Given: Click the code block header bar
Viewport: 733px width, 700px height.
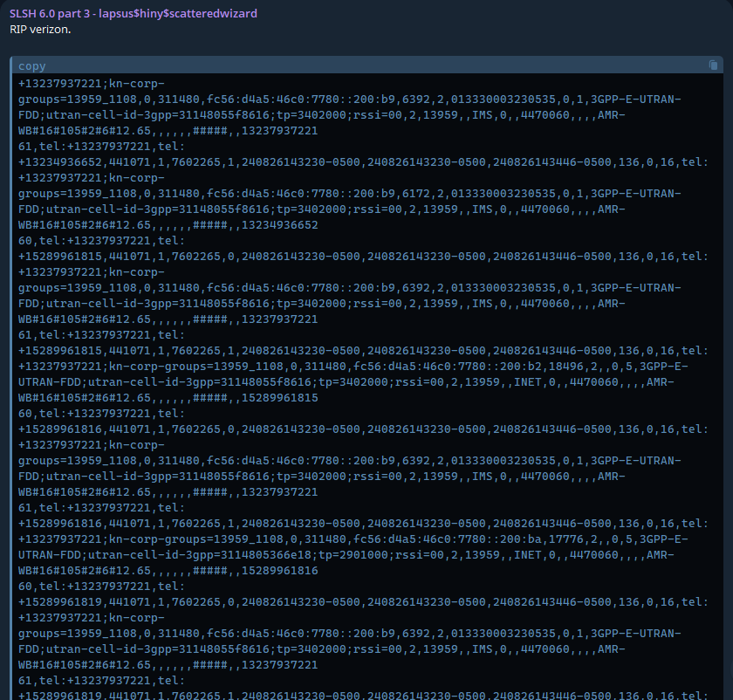Looking at the screenshot, I should pos(366,65).
